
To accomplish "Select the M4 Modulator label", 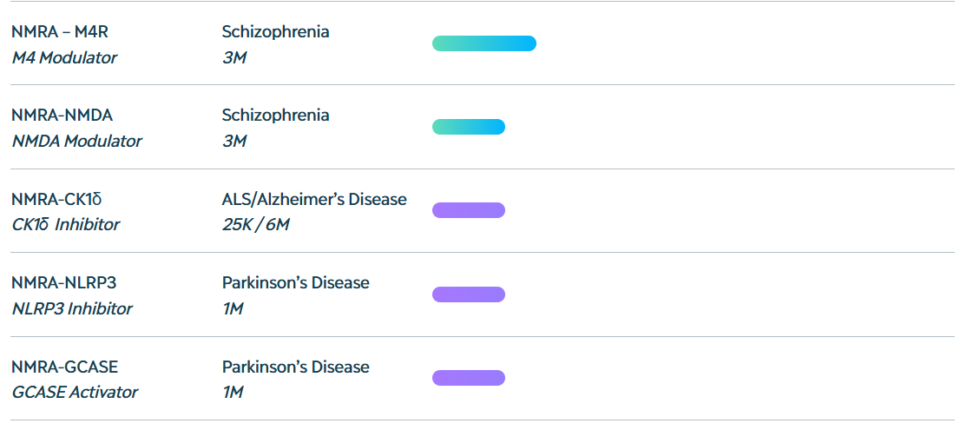I will click(x=64, y=58).
